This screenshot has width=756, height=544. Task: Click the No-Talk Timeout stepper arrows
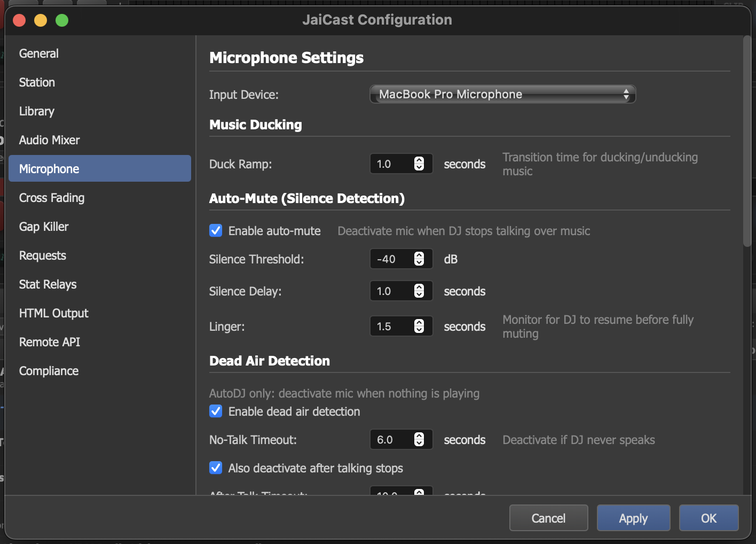(419, 440)
